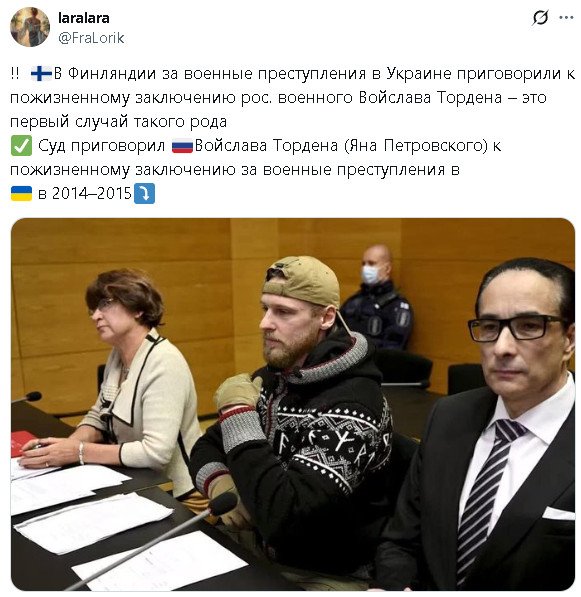Click the '2014–2015' date text

point(92,193)
